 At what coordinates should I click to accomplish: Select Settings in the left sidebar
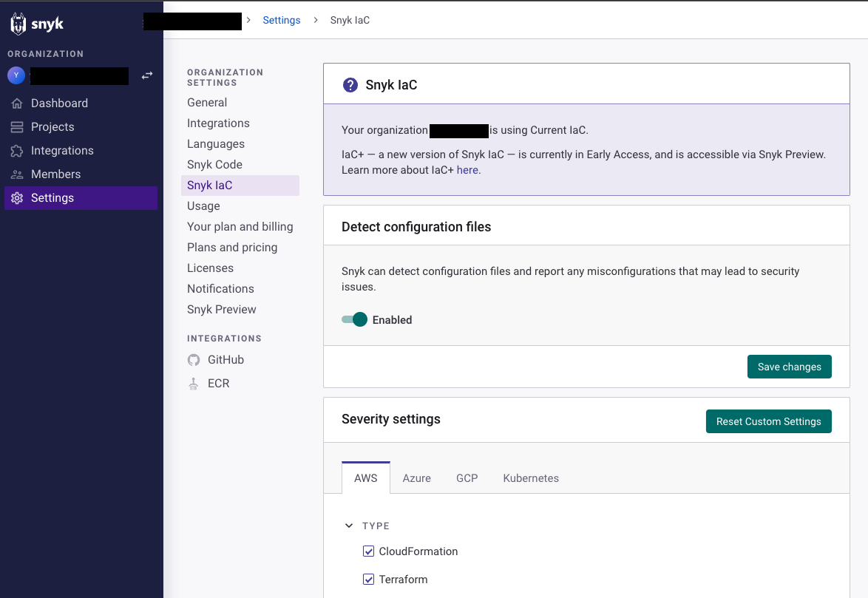click(81, 198)
